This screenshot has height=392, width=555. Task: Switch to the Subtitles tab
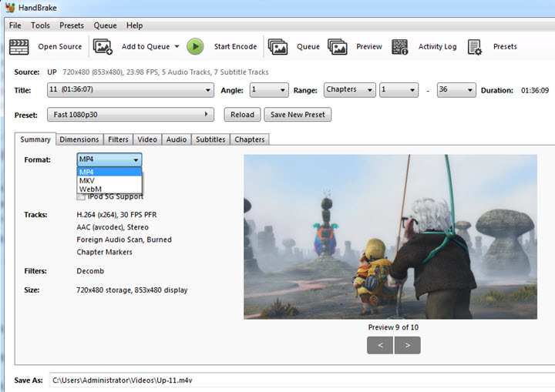click(210, 139)
